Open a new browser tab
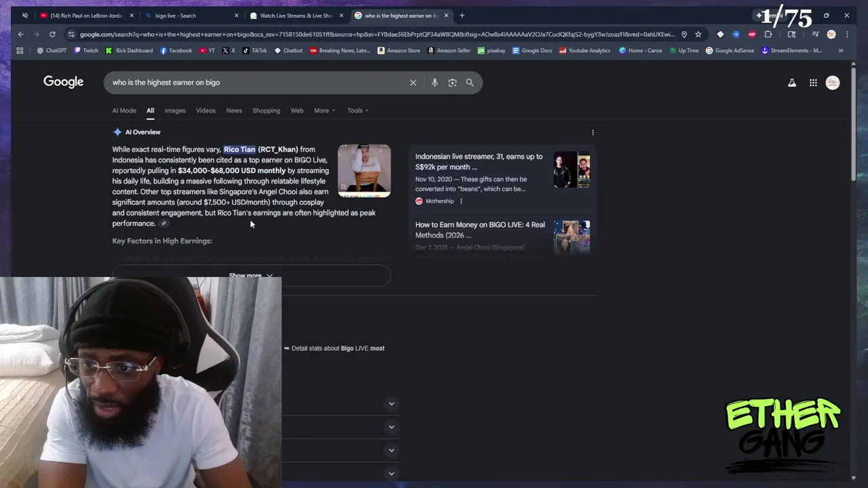Viewport: 868px width, 488px height. tap(462, 16)
